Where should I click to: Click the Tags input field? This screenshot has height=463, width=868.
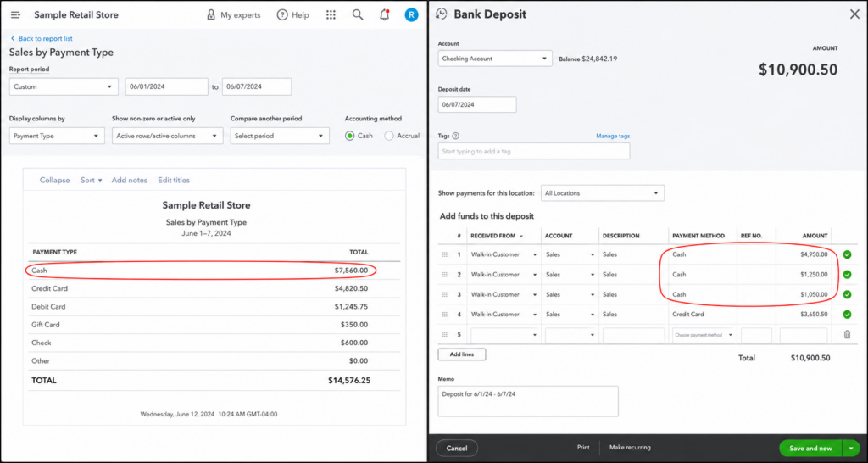click(x=534, y=151)
